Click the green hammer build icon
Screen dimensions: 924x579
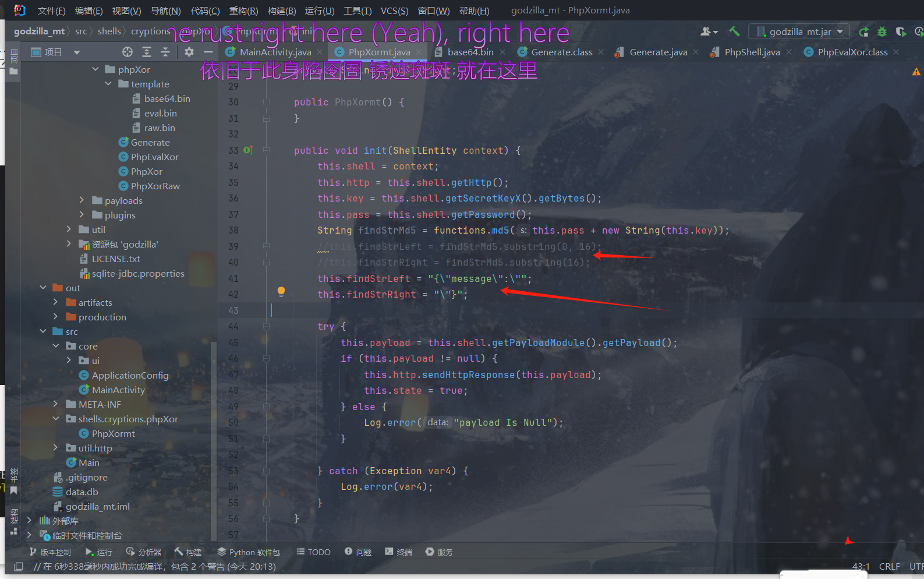click(x=734, y=31)
